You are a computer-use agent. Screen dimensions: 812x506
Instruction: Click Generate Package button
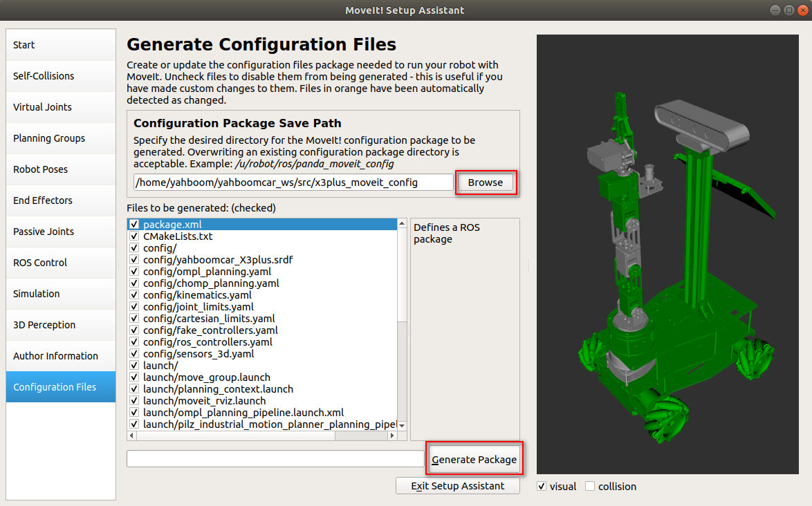(x=474, y=459)
